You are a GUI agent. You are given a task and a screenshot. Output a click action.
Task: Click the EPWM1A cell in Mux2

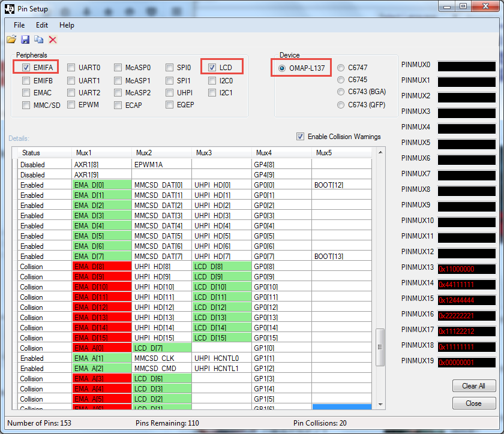coord(161,165)
